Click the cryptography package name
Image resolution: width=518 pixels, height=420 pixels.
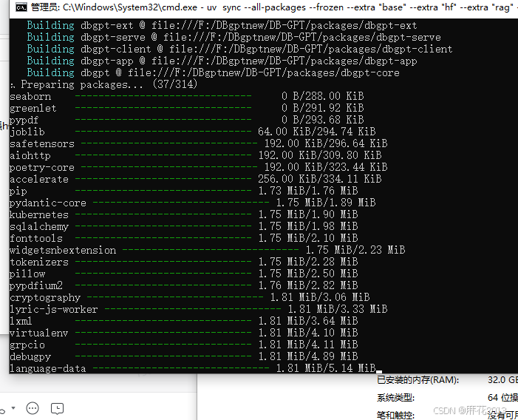[45, 298]
